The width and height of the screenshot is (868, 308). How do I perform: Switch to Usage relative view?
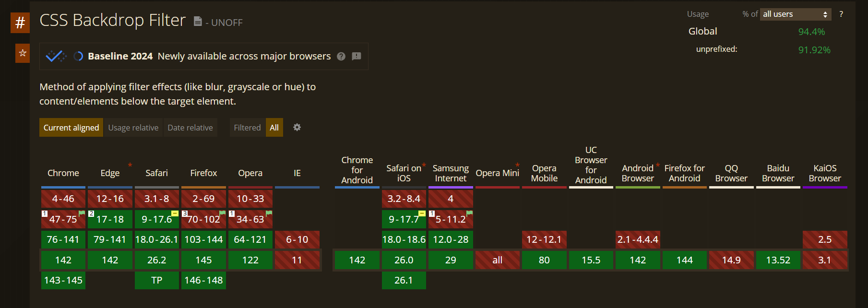[x=133, y=128]
